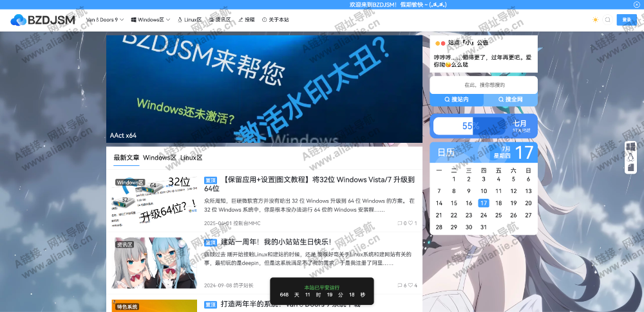Click the blue 登录 login button

(627, 20)
